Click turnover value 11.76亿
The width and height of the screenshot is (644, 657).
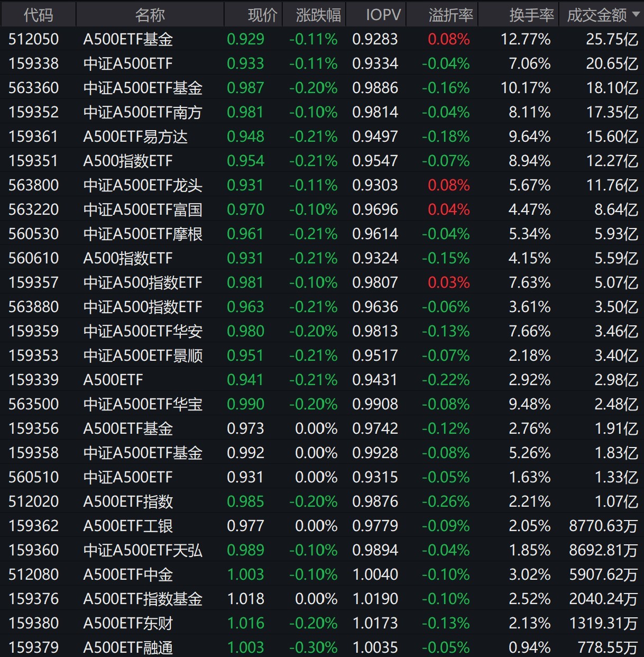pyautogui.click(x=612, y=185)
